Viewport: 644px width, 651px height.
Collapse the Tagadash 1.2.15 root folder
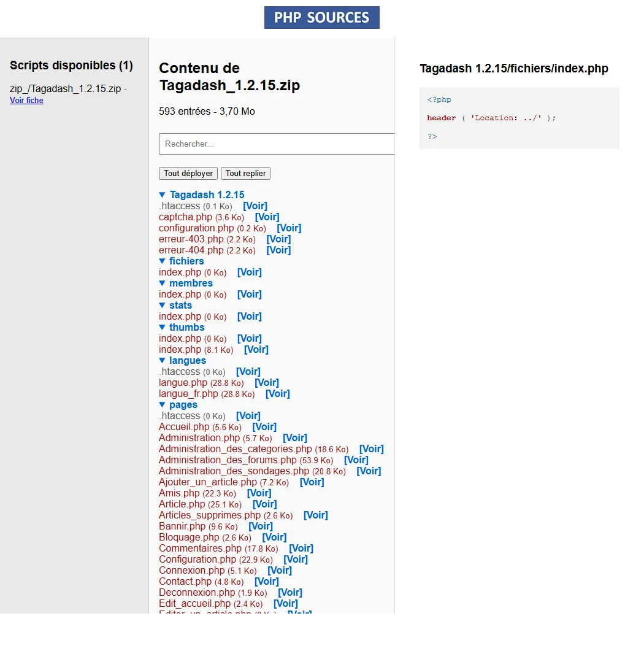point(163,195)
